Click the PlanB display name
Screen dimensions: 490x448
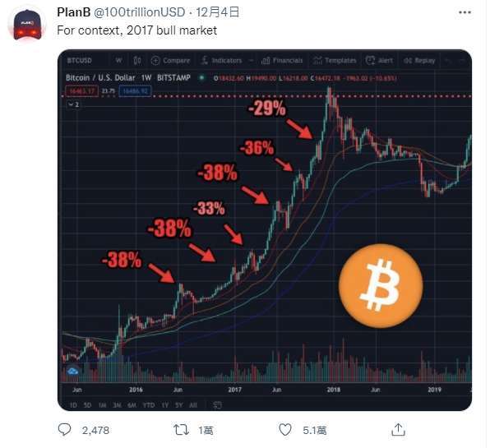pyautogui.click(x=74, y=12)
